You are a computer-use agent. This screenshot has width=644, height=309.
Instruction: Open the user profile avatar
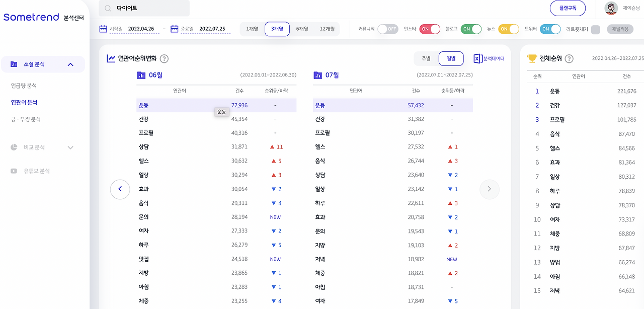tap(611, 8)
